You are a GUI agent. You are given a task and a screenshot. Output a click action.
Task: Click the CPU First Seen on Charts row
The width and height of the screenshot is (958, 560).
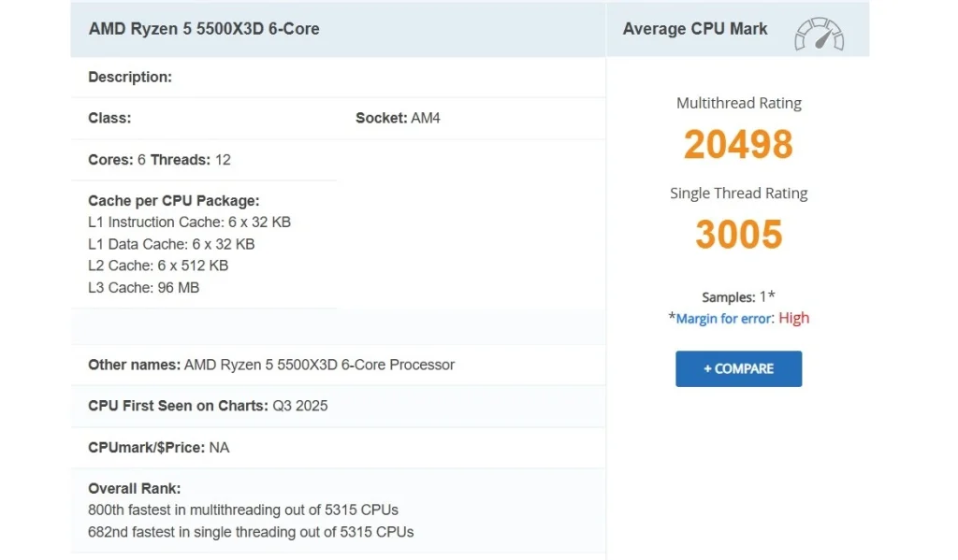coord(208,406)
